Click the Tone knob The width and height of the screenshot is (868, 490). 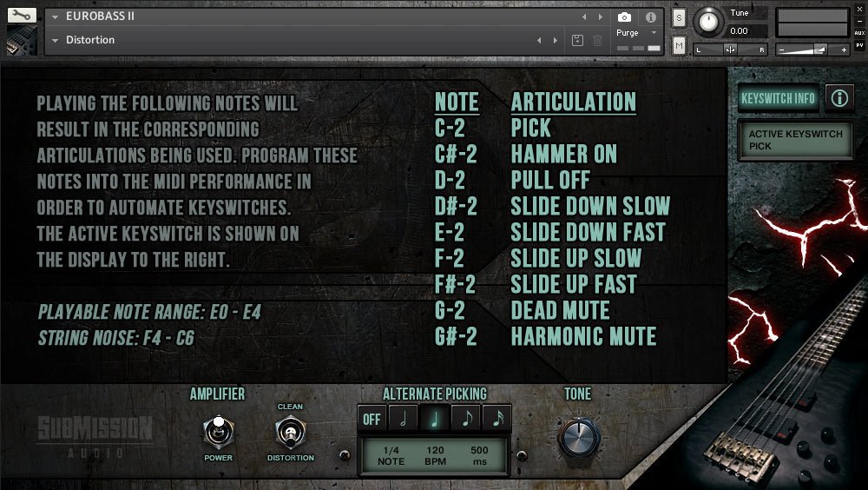(x=577, y=436)
